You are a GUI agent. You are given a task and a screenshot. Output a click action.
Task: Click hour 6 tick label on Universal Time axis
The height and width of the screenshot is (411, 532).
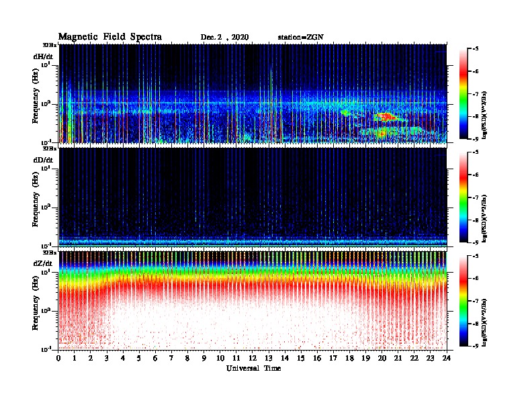pyautogui.click(x=155, y=358)
